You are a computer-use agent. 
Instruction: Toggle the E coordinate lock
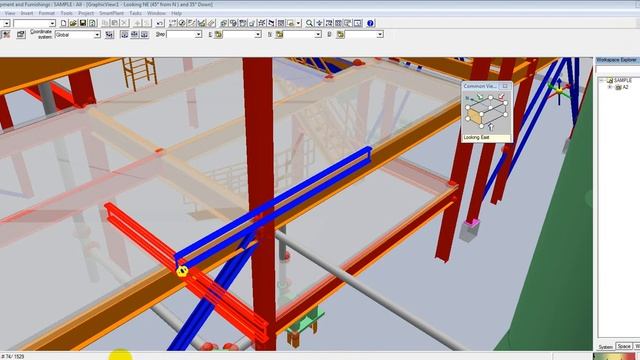(x=218, y=35)
